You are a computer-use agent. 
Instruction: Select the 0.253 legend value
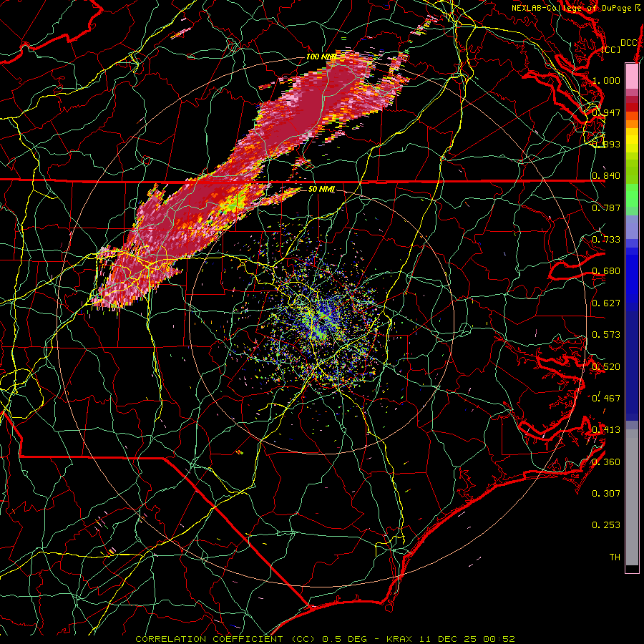pyautogui.click(x=606, y=525)
